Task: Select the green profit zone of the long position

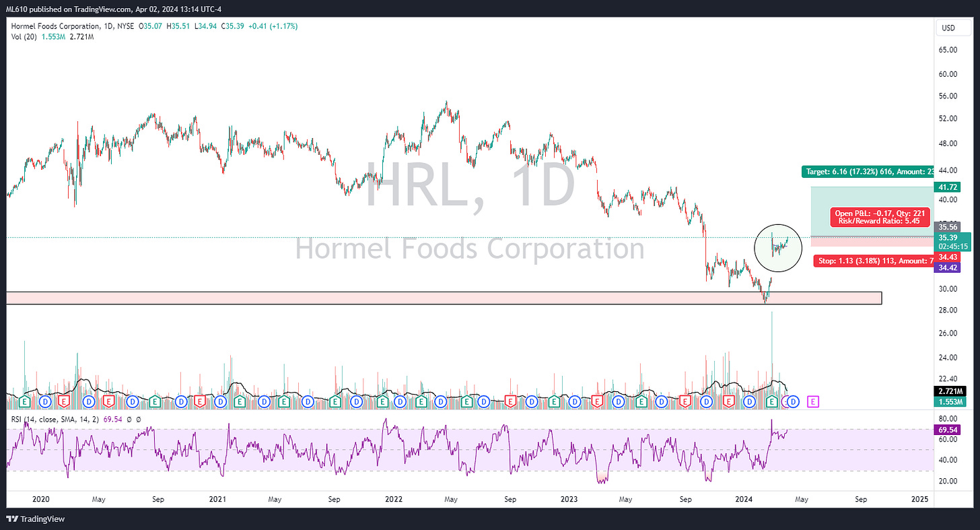Action: [x=872, y=211]
